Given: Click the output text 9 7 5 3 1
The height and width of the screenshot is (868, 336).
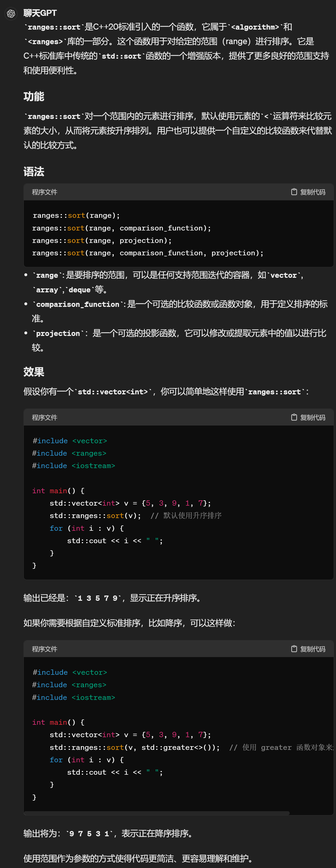Looking at the screenshot, I should point(89,834).
